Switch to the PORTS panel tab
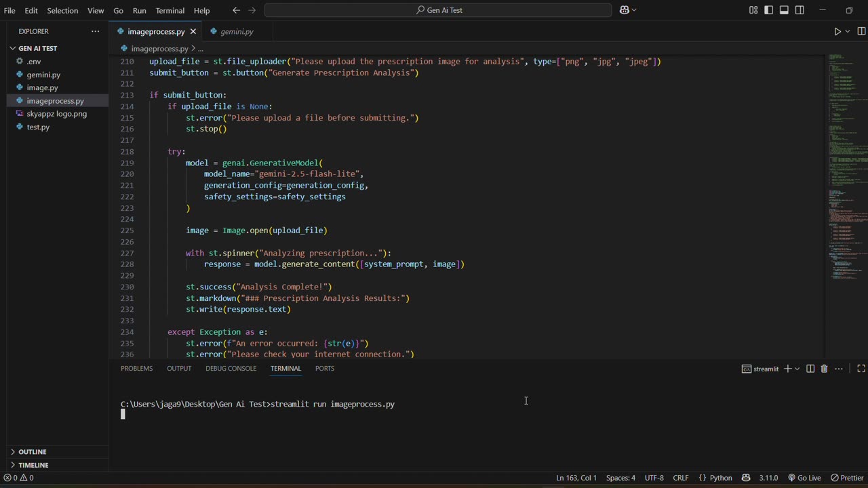Image resolution: width=868 pixels, height=488 pixels. pyautogui.click(x=325, y=369)
